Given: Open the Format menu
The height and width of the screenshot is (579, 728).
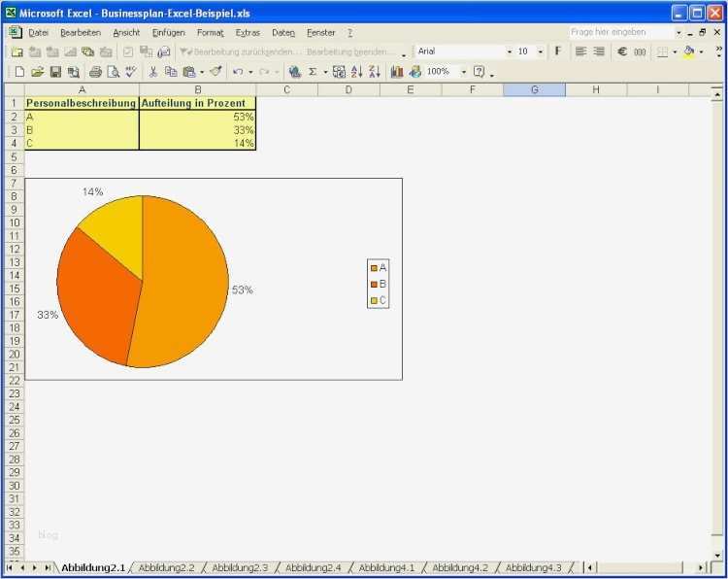Looking at the screenshot, I should point(210,32).
